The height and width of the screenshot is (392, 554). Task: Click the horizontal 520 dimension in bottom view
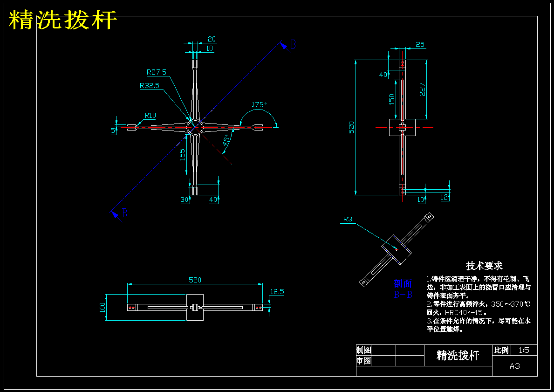pyautogui.click(x=195, y=280)
